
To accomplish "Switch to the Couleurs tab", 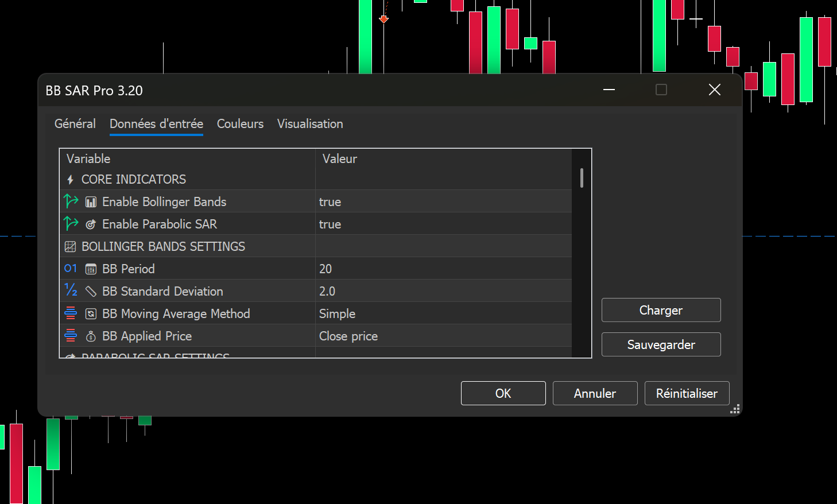I will [240, 124].
